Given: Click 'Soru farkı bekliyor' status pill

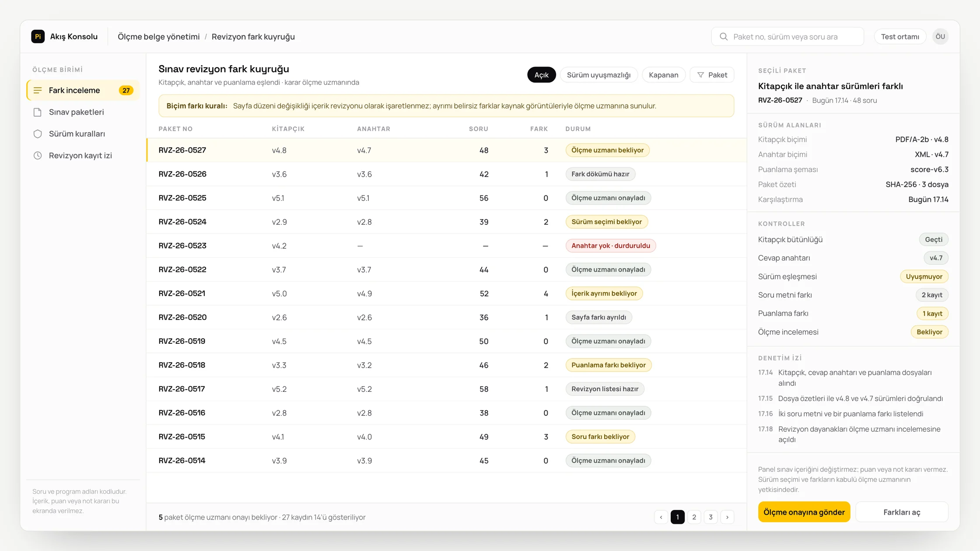Looking at the screenshot, I should [600, 437].
